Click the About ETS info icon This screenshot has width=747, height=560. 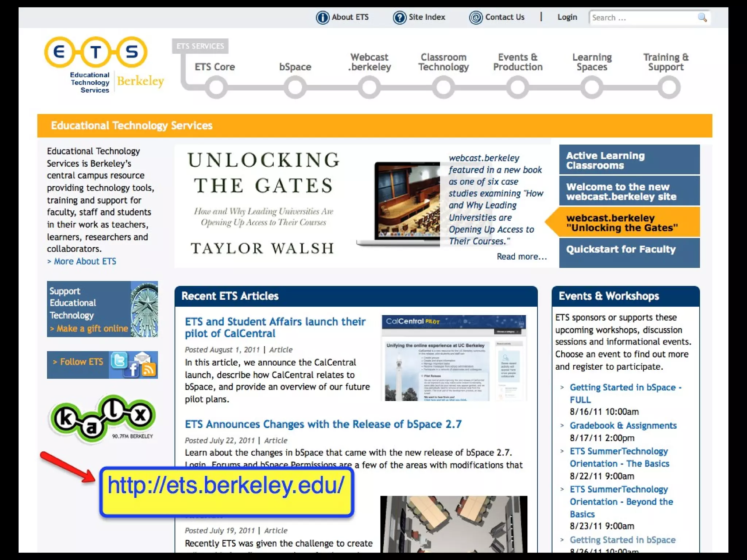coord(322,17)
